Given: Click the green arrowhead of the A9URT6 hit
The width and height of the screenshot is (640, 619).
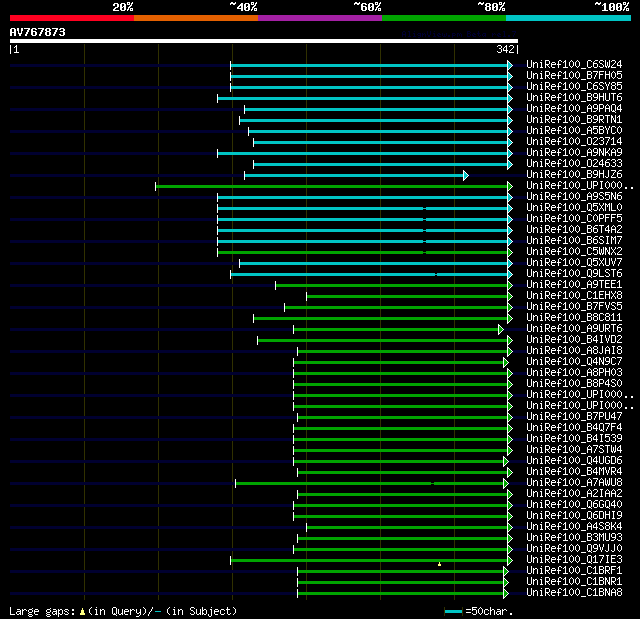Looking at the screenshot, I should click(x=501, y=330).
